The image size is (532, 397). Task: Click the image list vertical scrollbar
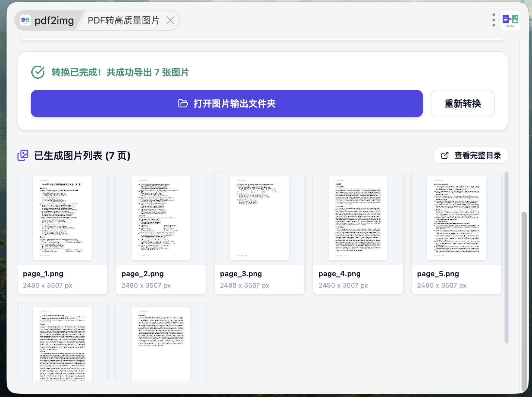[x=506, y=258]
